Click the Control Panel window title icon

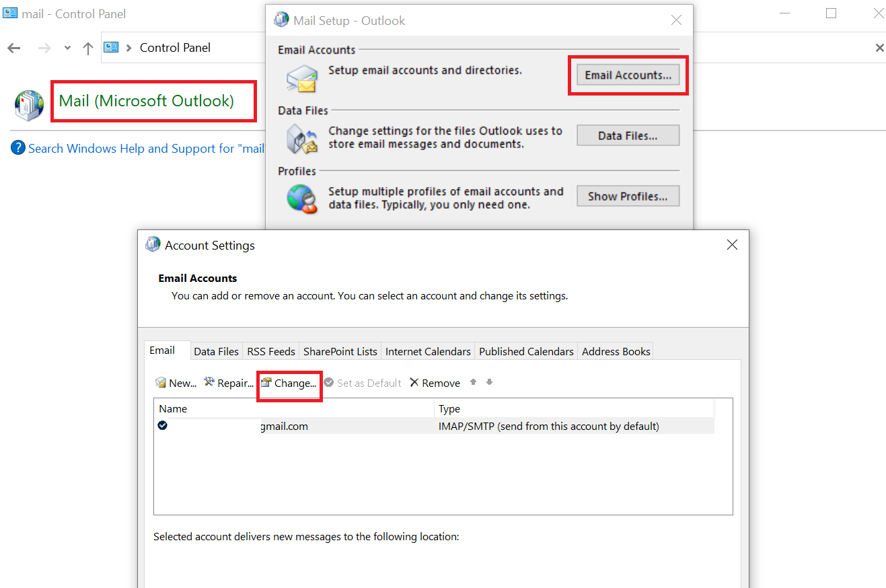click(10, 13)
